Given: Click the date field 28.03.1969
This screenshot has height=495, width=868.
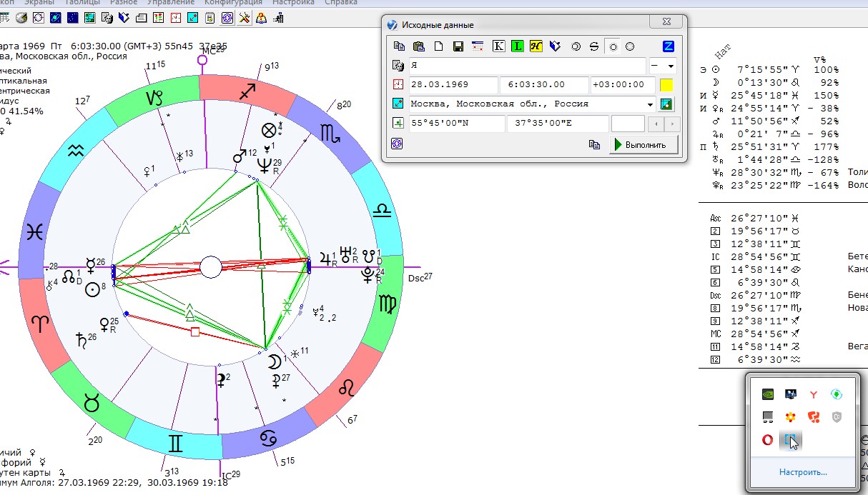Looking at the screenshot, I should (x=453, y=84).
